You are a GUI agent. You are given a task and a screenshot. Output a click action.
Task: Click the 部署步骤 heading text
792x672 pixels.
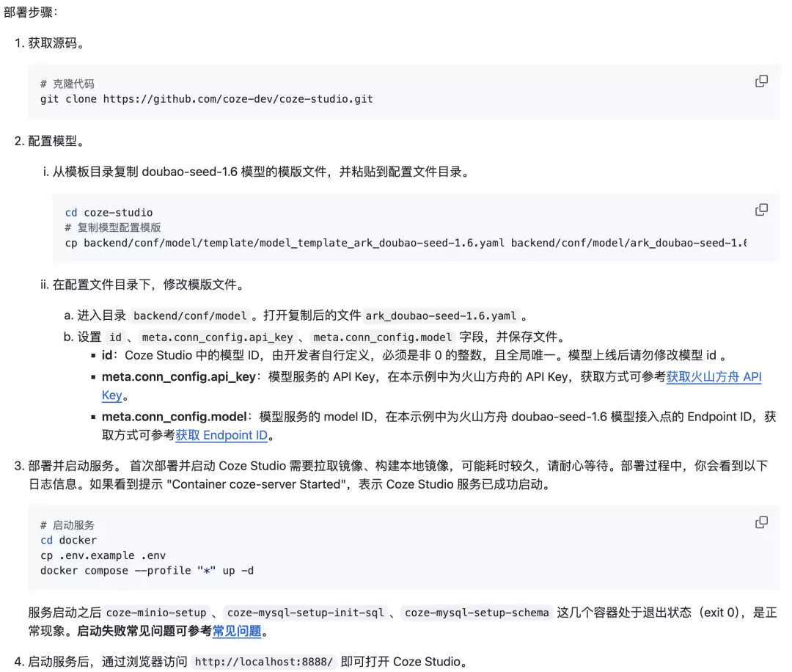30,12
